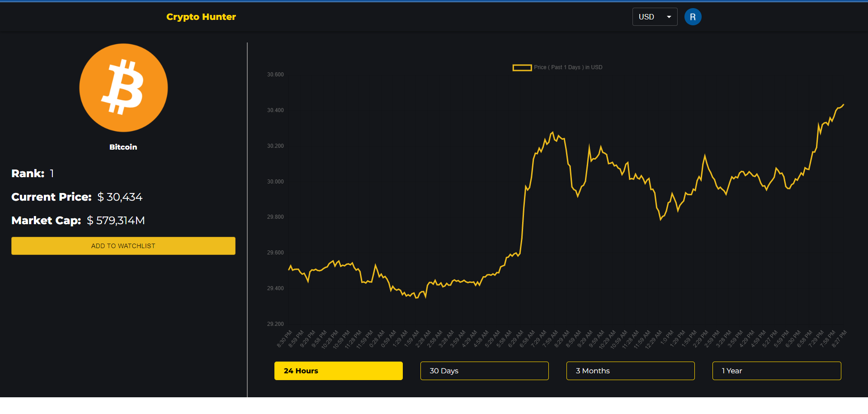The height and width of the screenshot is (414, 868).
Task: Click the 29.800 y-axis label
Action: pyautogui.click(x=275, y=217)
